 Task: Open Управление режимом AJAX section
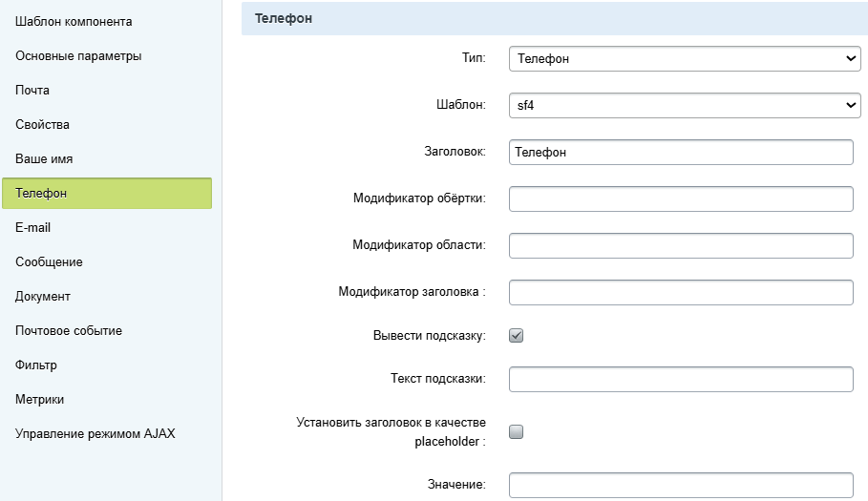coord(95,433)
